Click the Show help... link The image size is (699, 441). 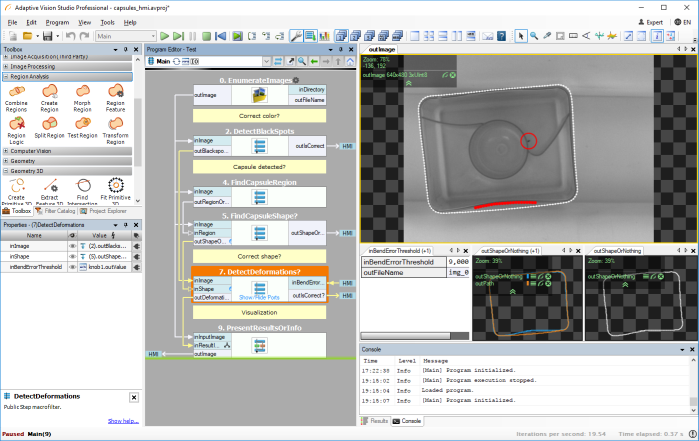(122, 421)
